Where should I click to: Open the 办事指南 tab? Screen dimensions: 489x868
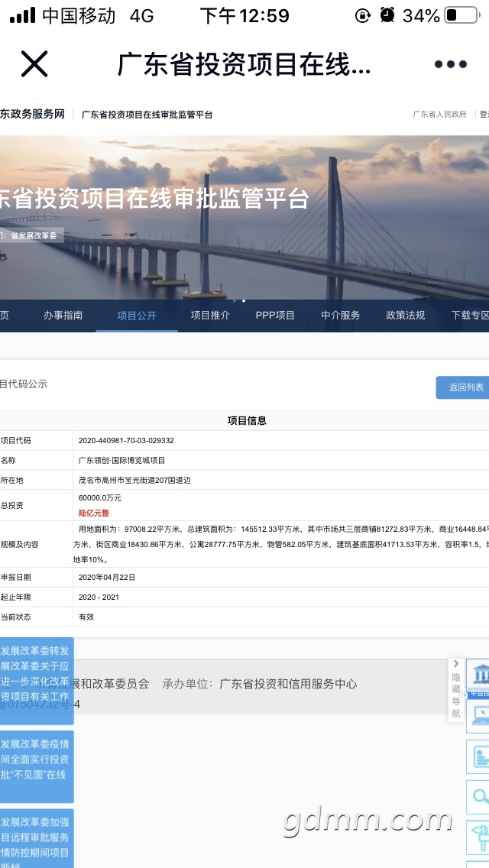point(63,316)
